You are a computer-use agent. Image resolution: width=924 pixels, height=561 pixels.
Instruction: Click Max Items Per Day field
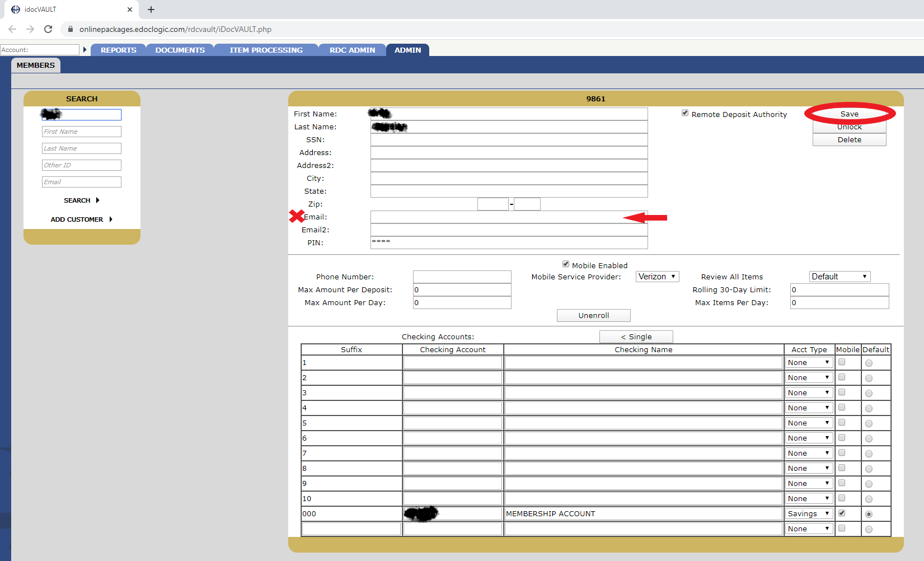[x=839, y=303]
